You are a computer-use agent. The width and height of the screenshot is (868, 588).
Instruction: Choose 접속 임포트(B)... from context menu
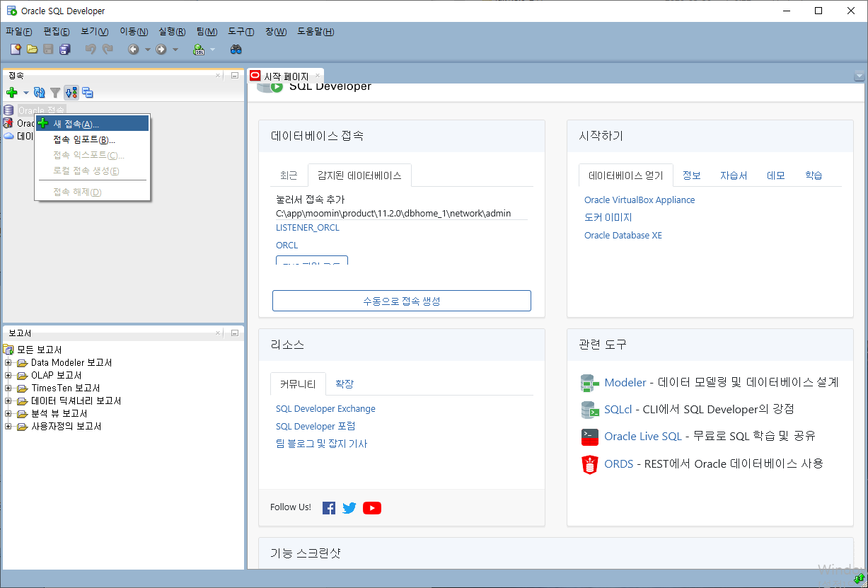point(93,139)
